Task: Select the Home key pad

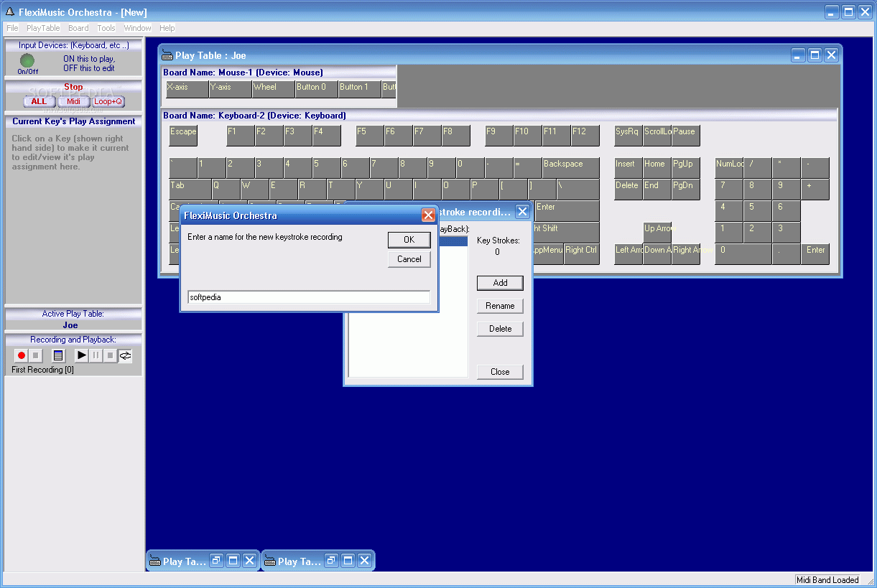Action: [x=657, y=168]
